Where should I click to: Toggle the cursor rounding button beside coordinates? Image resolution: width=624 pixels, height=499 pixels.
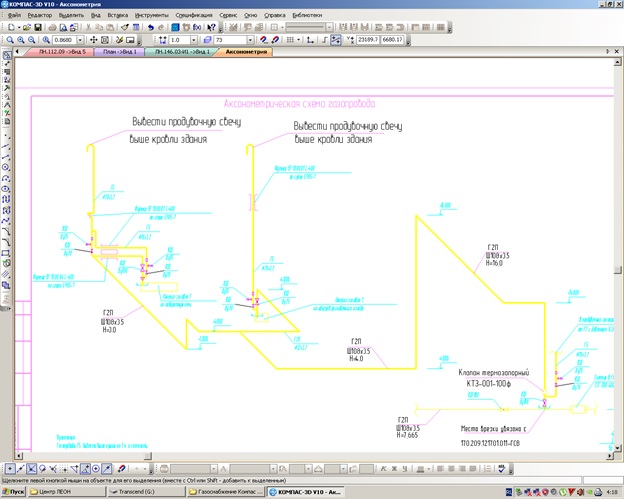(x=336, y=40)
